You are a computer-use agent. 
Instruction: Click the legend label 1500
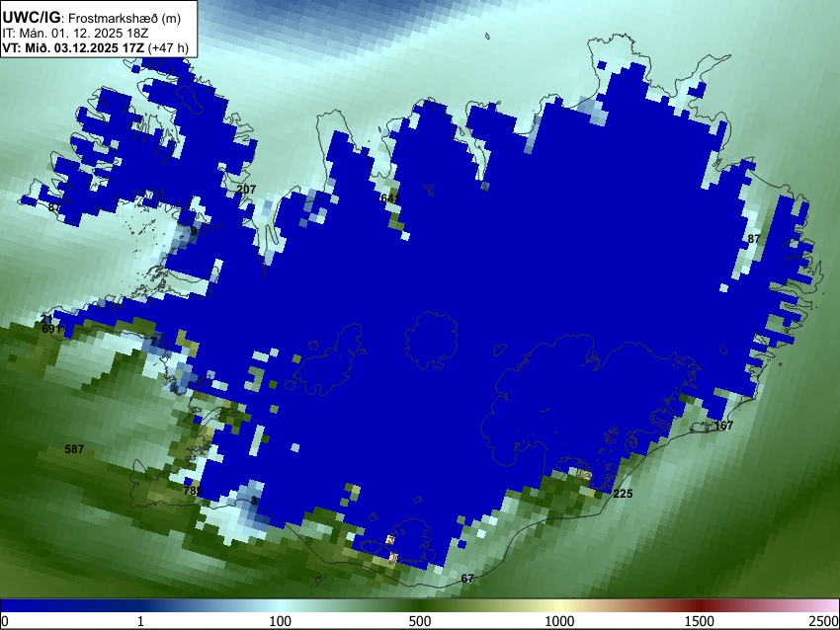tap(700, 621)
